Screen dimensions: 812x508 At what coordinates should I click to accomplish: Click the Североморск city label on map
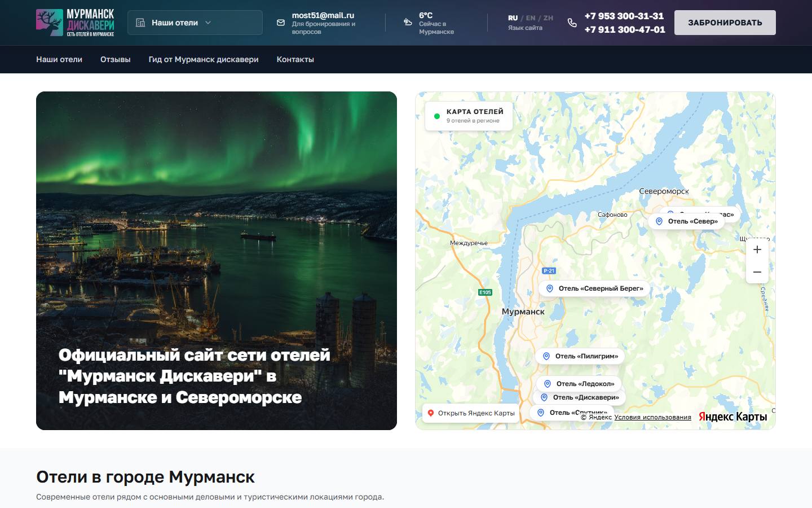click(664, 191)
